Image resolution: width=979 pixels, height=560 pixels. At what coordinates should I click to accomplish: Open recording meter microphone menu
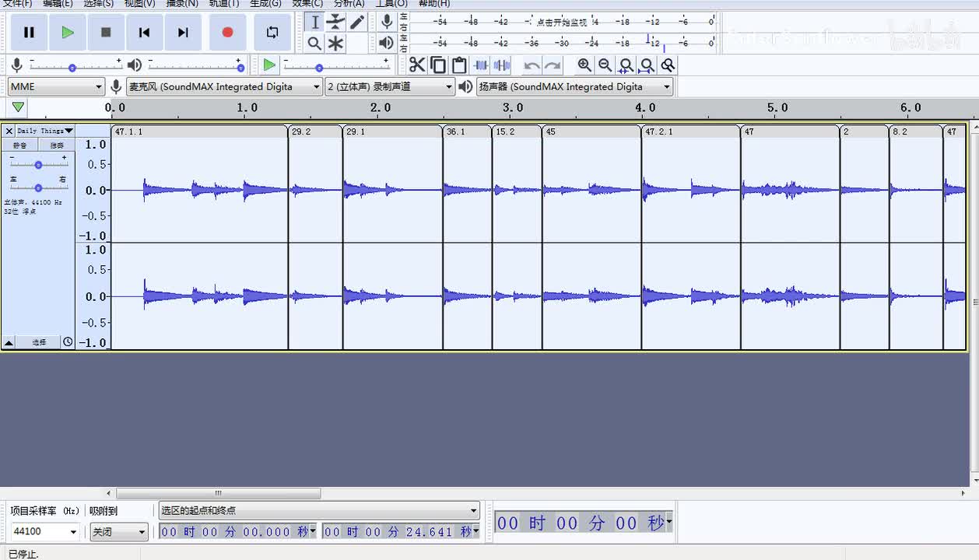[x=387, y=22]
